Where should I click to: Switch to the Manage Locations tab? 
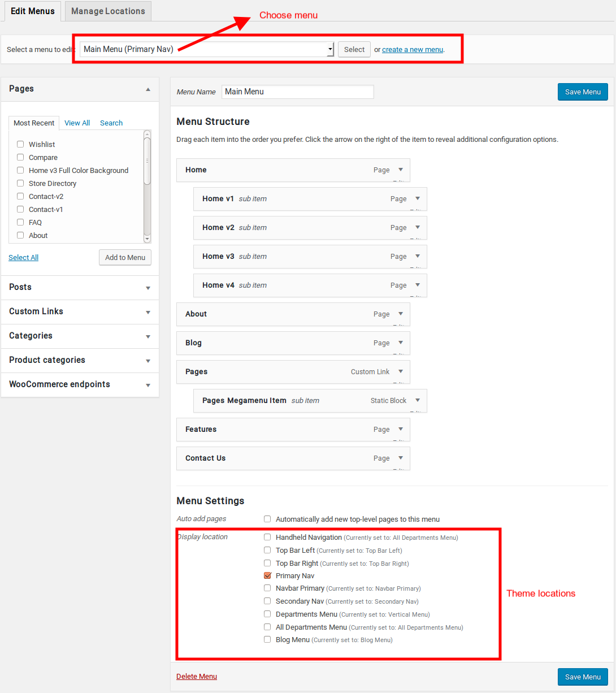[x=108, y=11]
